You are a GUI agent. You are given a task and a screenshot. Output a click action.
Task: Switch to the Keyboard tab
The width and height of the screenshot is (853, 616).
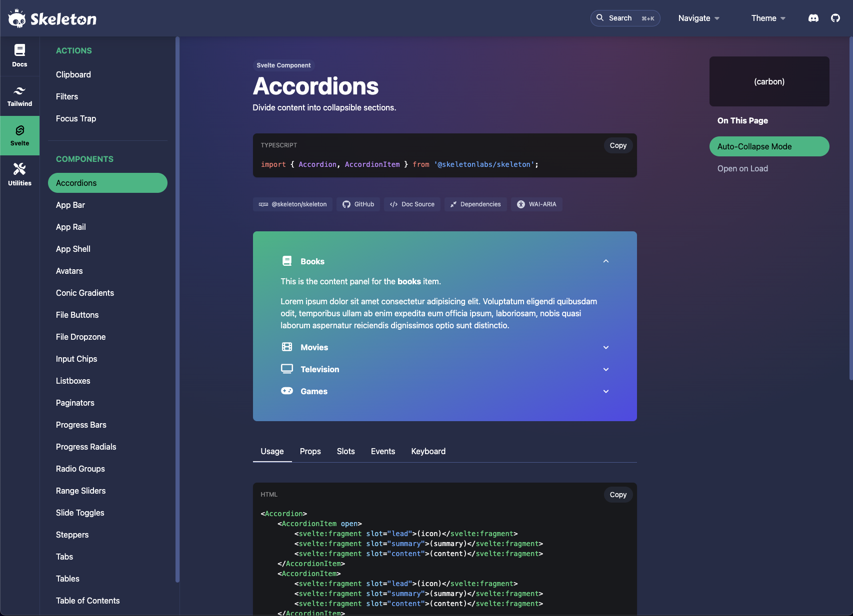428,451
